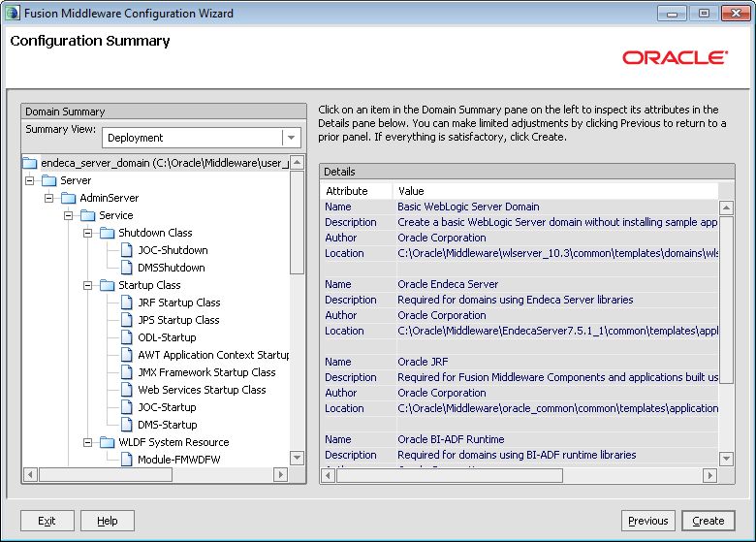Image resolution: width=756 pixels, height=542 pixels.
Task: Click Details pane scroll right arrow
Action: click(709, 476)
